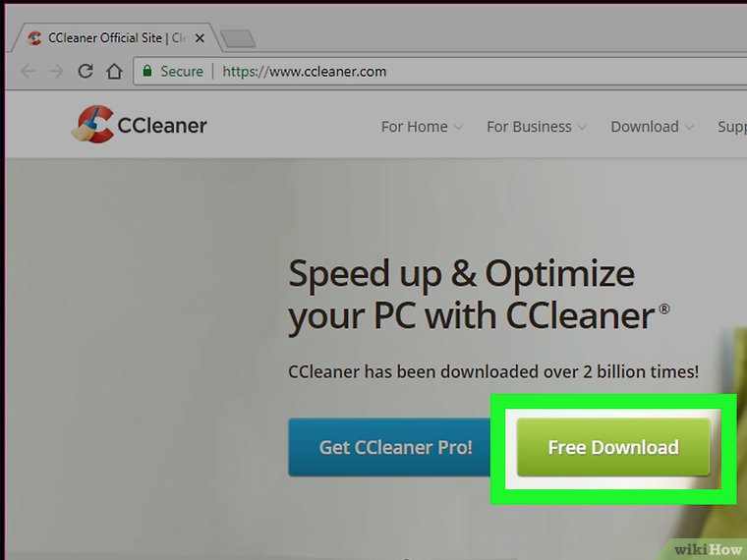
Task: Click the Get CCleaner Pro! button
Action: pyautogui.click(x=395, y=447)
